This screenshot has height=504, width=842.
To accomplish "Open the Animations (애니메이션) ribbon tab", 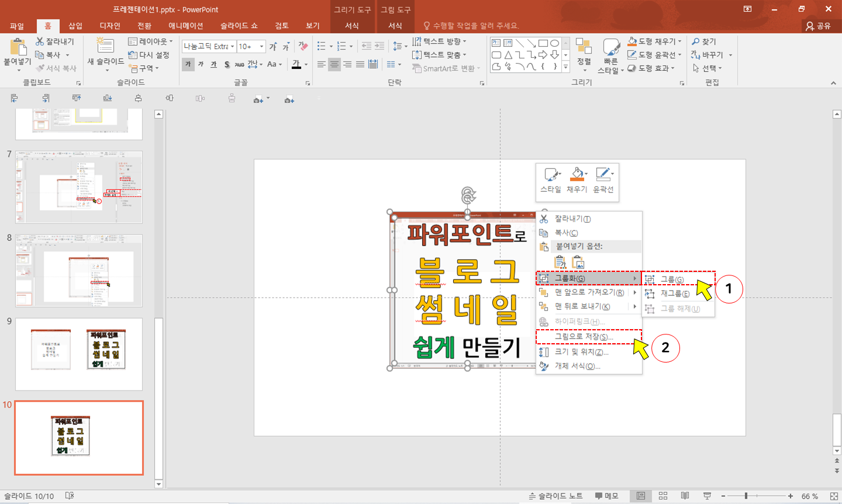I will click(x=185, y=26).
